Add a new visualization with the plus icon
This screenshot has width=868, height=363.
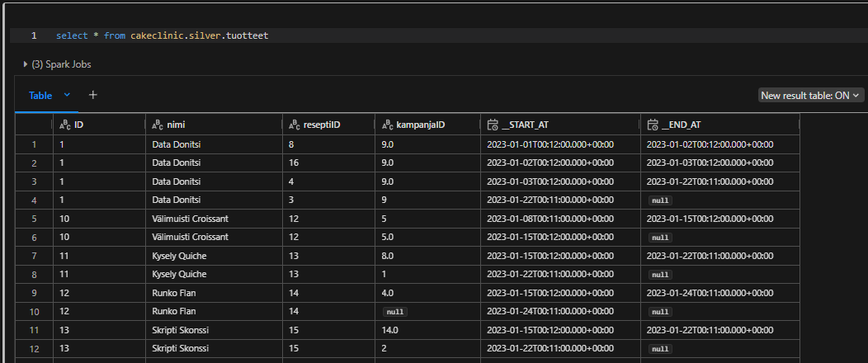93,95
